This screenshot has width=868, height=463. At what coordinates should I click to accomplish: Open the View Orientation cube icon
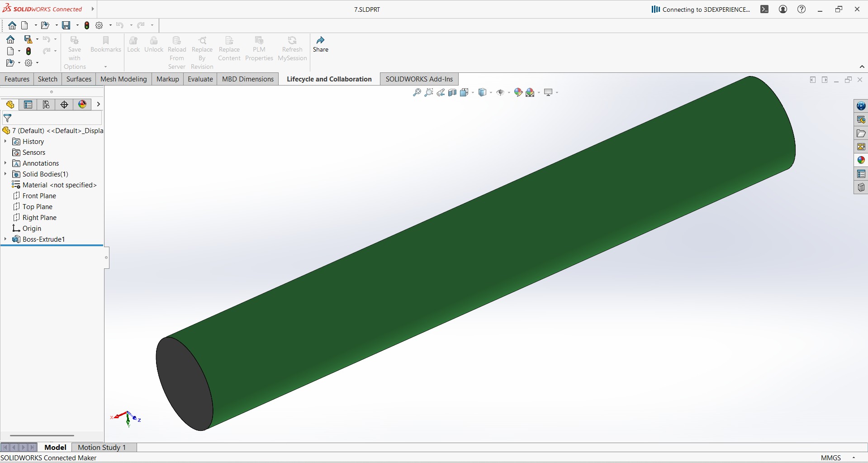464,92
